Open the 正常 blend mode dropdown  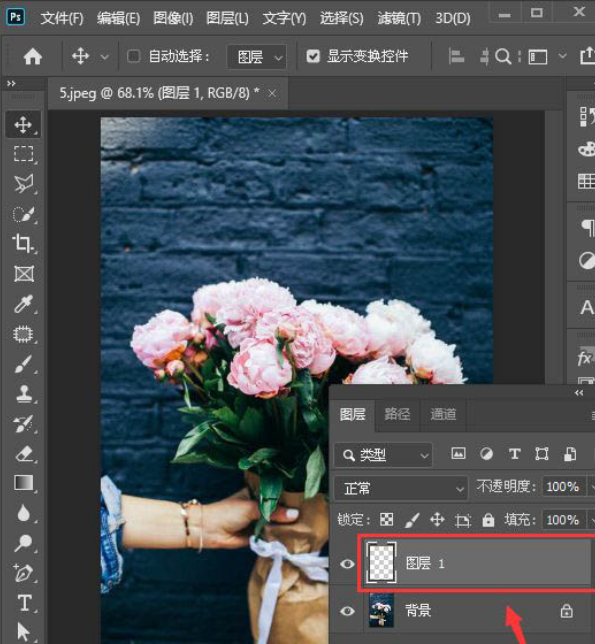[x=401, y=488]
